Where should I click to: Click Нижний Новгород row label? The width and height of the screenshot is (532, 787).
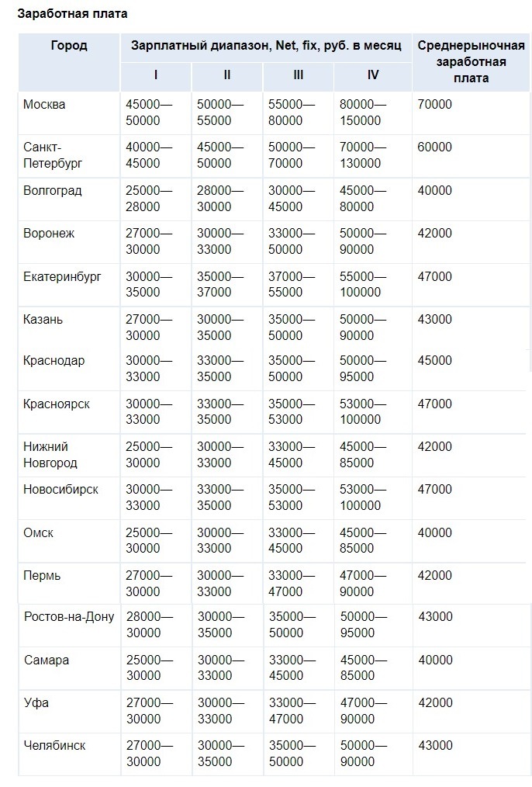point(50,455)
